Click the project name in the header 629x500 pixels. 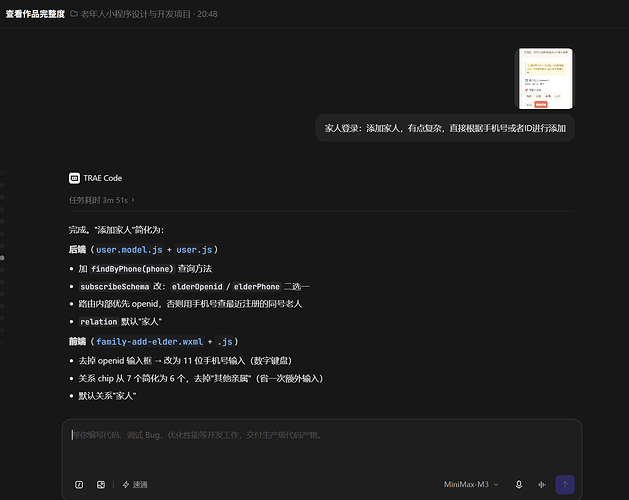click(x=136, y=14)
